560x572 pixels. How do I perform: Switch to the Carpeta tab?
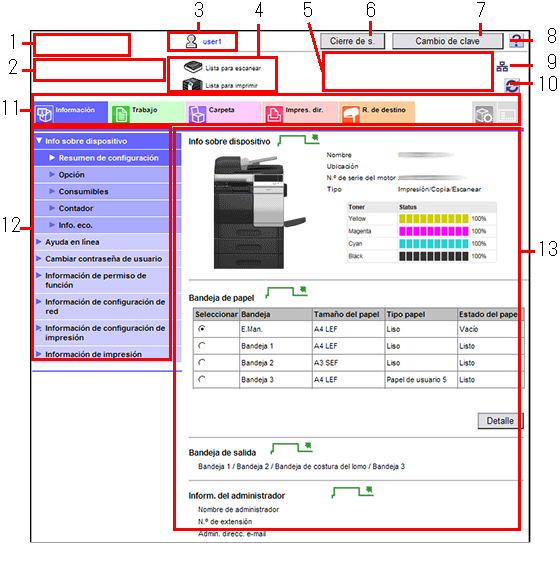pyautogui.click(x=224, y=113)
